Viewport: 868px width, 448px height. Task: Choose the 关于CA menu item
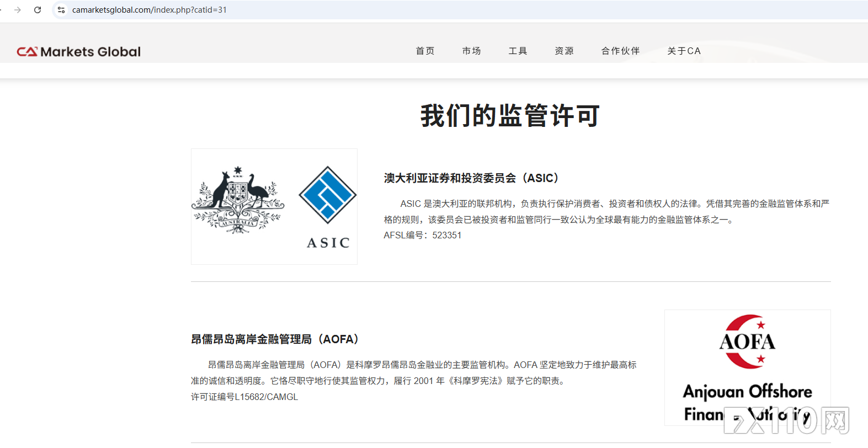684,51
